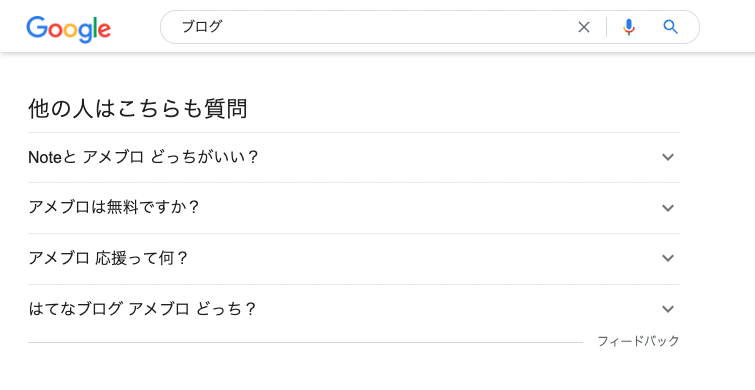Expand chevron for アメブロ 応援って何?
The width and height of the screenshot is (755, 390).
coord(668,258)
